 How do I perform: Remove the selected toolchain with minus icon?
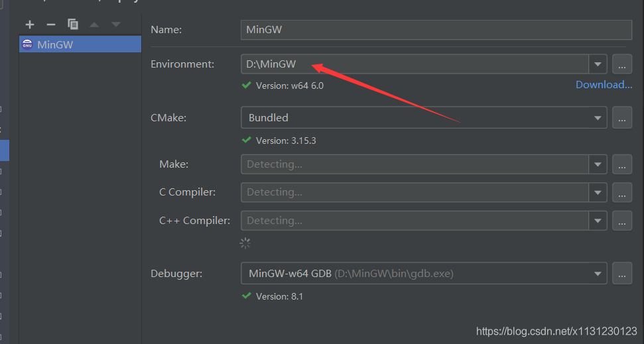(x=51, y=25)
